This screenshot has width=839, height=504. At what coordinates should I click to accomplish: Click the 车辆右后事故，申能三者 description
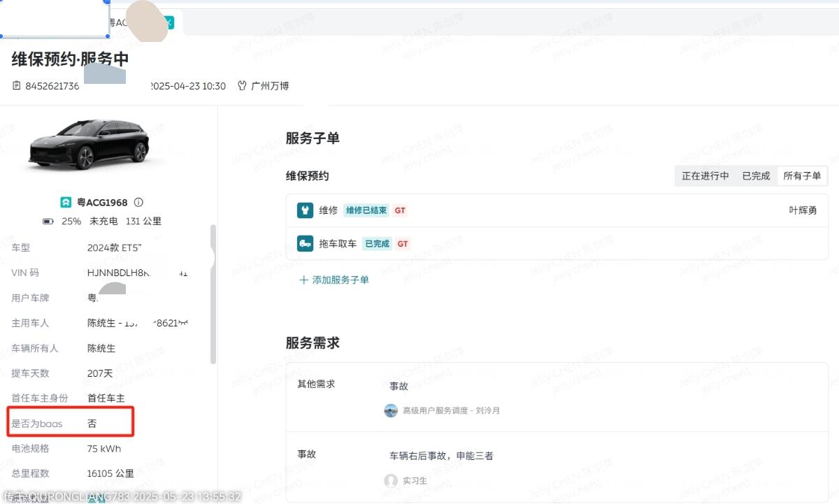tap(441, 456)
